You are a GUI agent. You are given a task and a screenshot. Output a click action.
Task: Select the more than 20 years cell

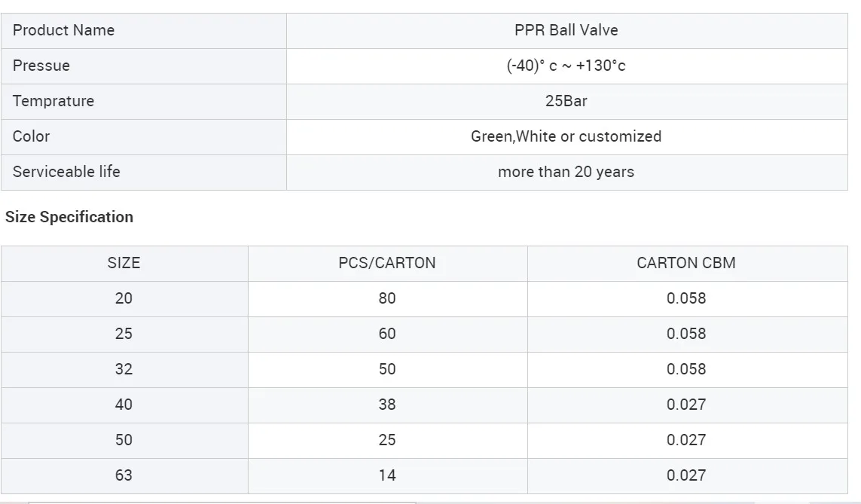pos(566,173)
